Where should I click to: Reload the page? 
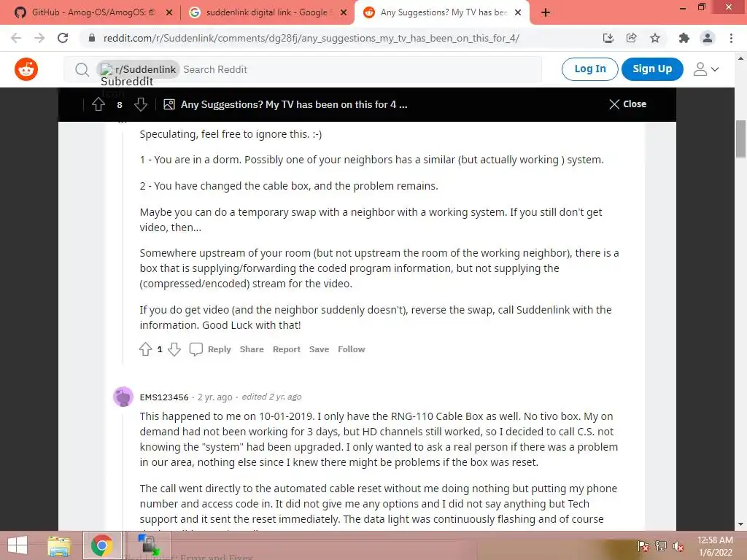click(63, 38)
